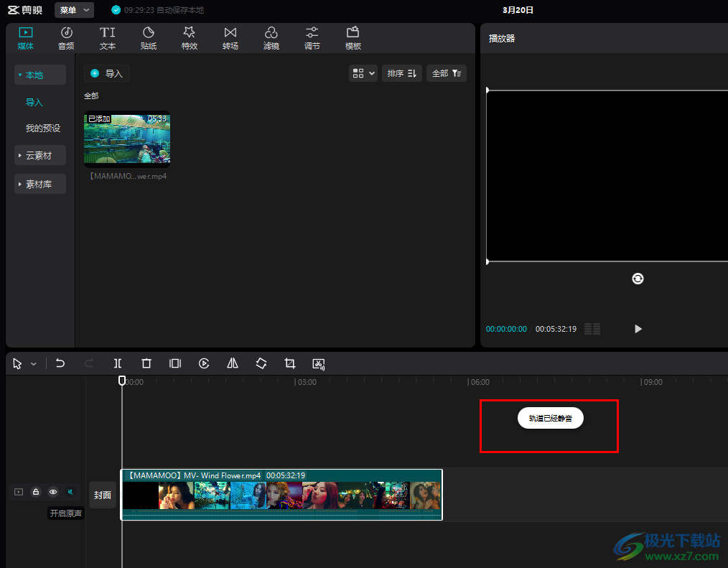Click the 全部 label above media thumbnails

[x=91, y=96]
